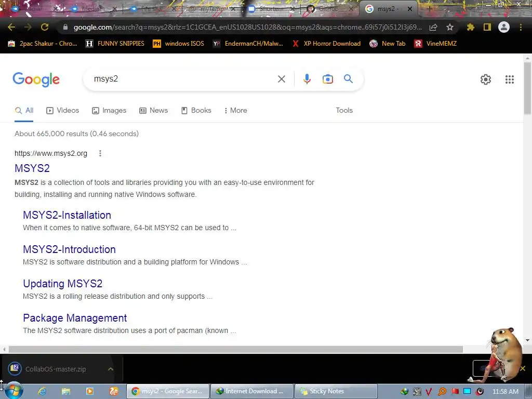532x399 pixels.
Task: Open the EndermanCH/Malw... bookmark
Action: click(x=248, y=44)
